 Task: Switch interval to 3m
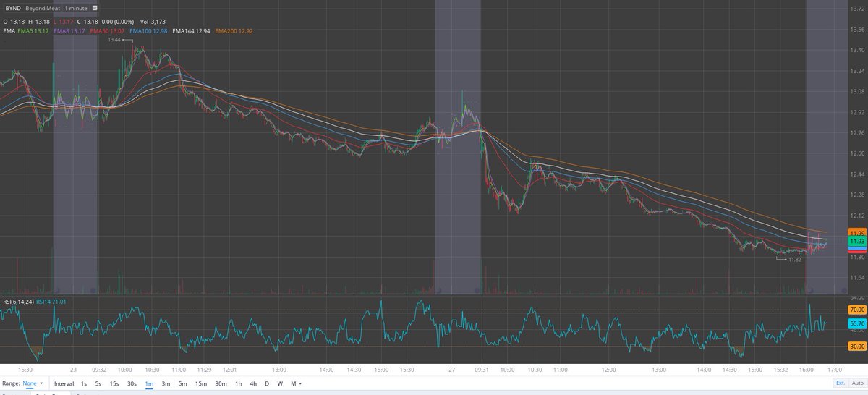166,383
